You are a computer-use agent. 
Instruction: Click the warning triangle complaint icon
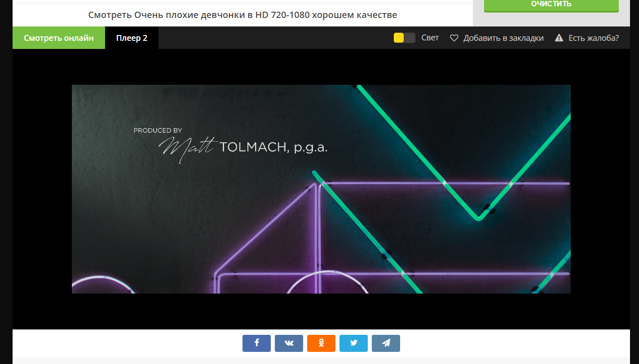[559, 38]
